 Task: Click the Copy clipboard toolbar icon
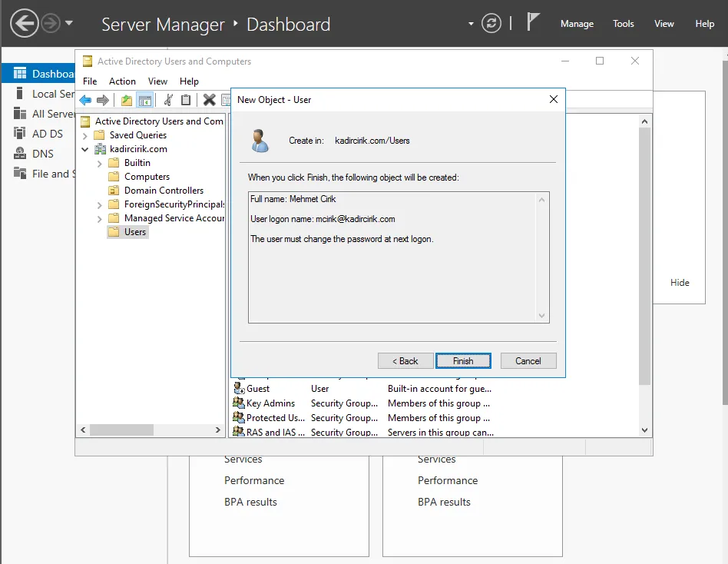pyautogui.click(x=186, y=100)
